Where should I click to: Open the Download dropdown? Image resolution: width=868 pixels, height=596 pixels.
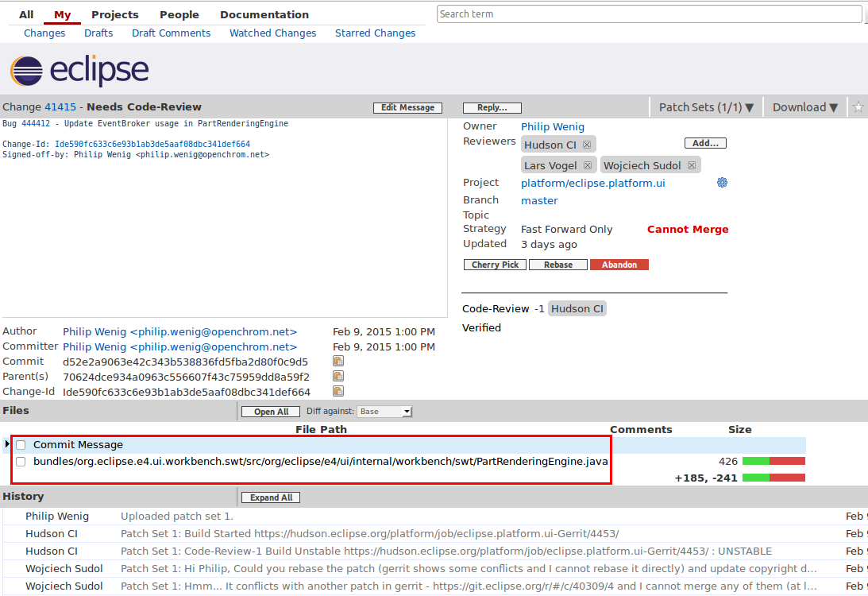pos(805,107)
